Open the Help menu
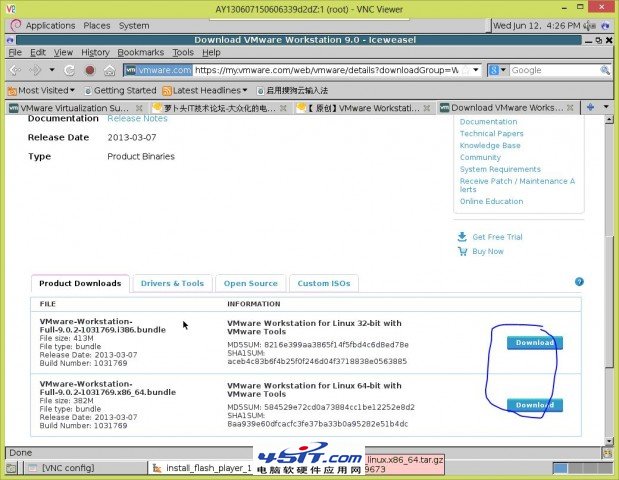 coord(211,52)
